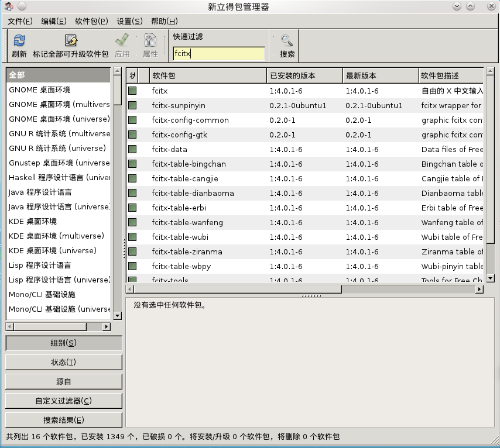Toggle status box for fcitx-table-cangjie
The width and height of the screenshot is (500, 448).
(x=132, y=178)
